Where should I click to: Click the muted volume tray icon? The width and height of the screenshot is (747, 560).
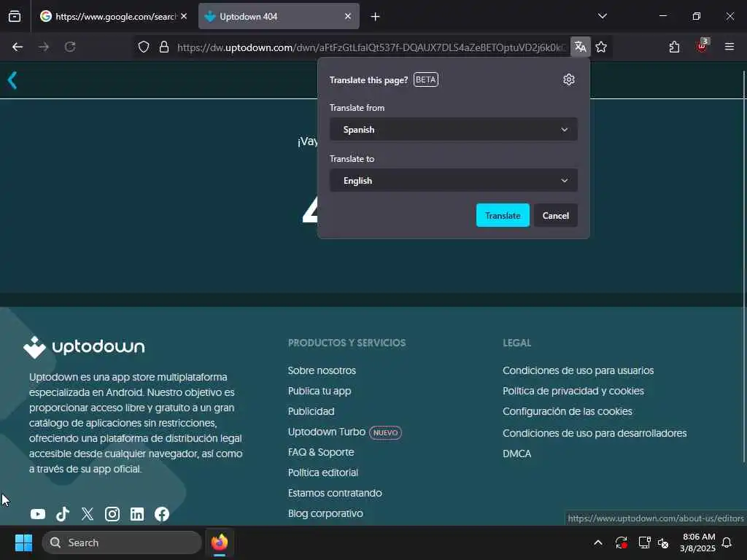tap(663, 542)
